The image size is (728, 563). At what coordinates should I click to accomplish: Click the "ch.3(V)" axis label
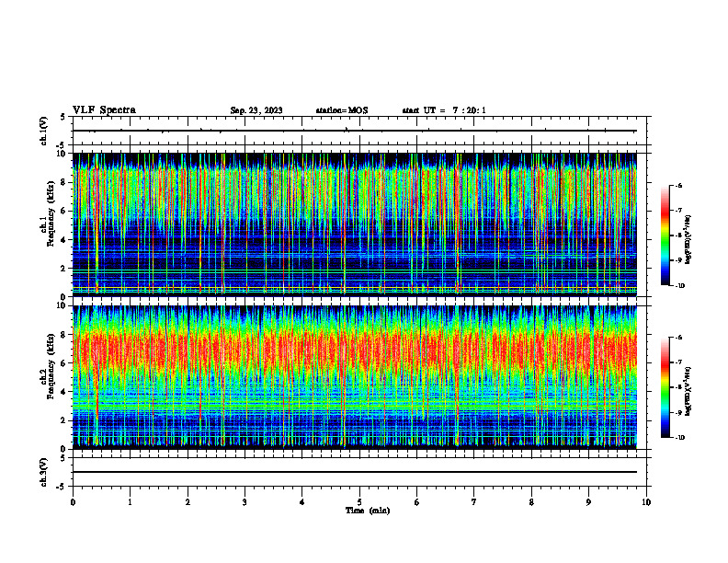(x=43, y=472)
